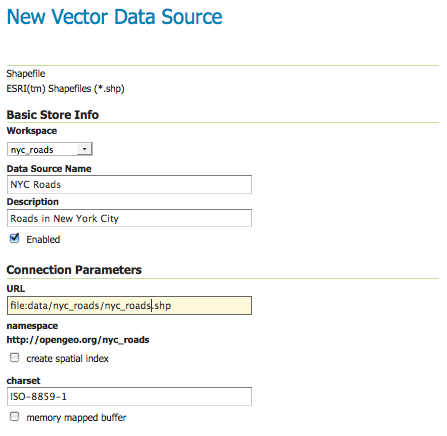
Task: Click the Basic Store Info heading
Action: tap(53, 115)
